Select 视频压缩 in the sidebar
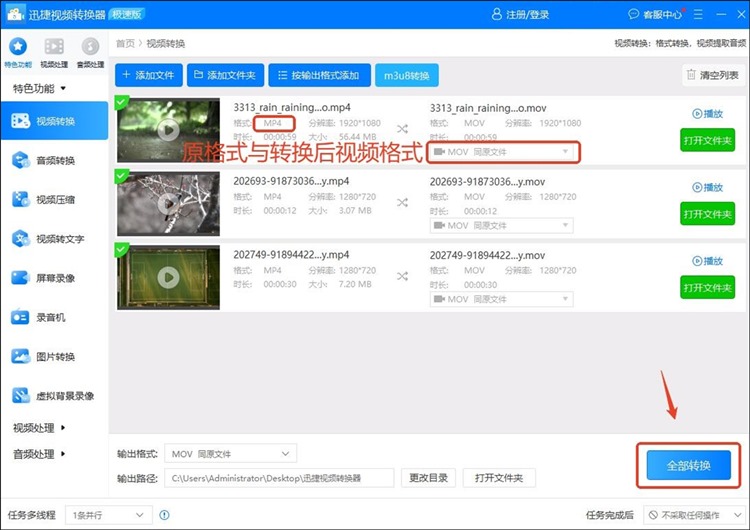 click(54, 199)
